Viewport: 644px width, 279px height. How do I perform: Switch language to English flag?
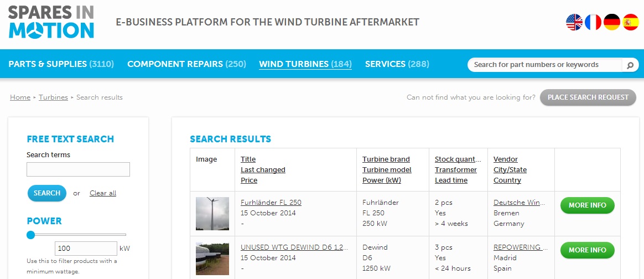tap(574, 22)
